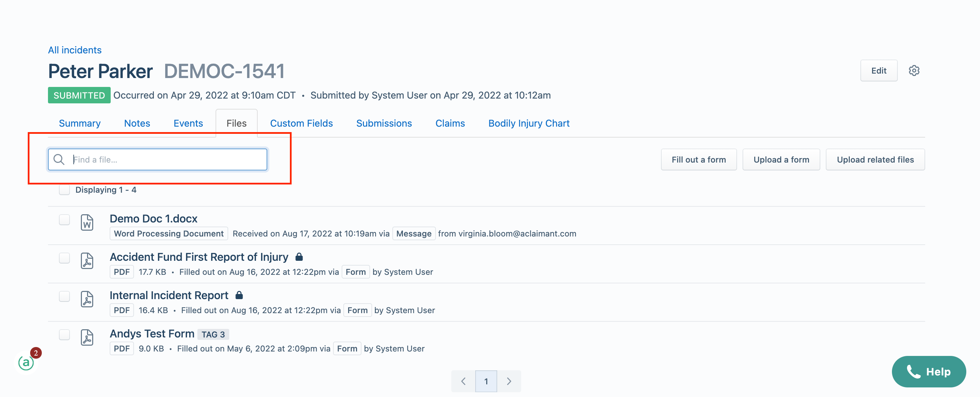Open the Demo Doc 1.docx file link

[153, 219]
